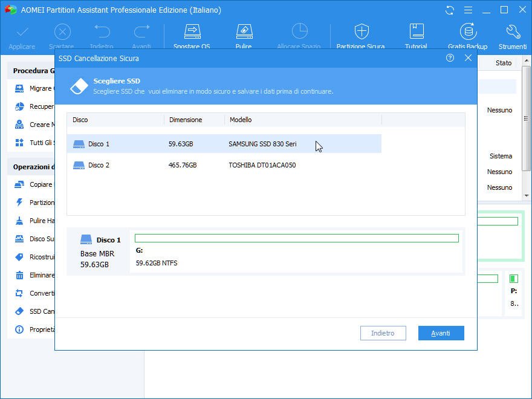Launch Gratis Backup tool

point(467,35)
